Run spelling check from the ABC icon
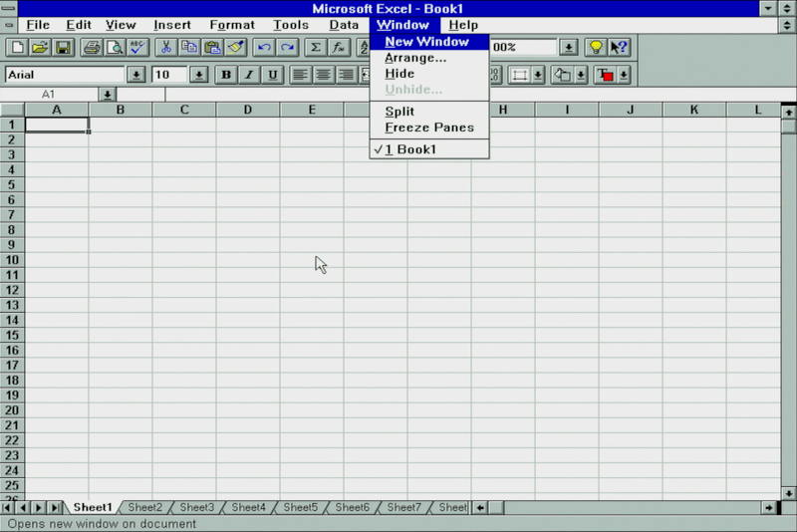This screenshot has height=532, width=797. point(137,47)
